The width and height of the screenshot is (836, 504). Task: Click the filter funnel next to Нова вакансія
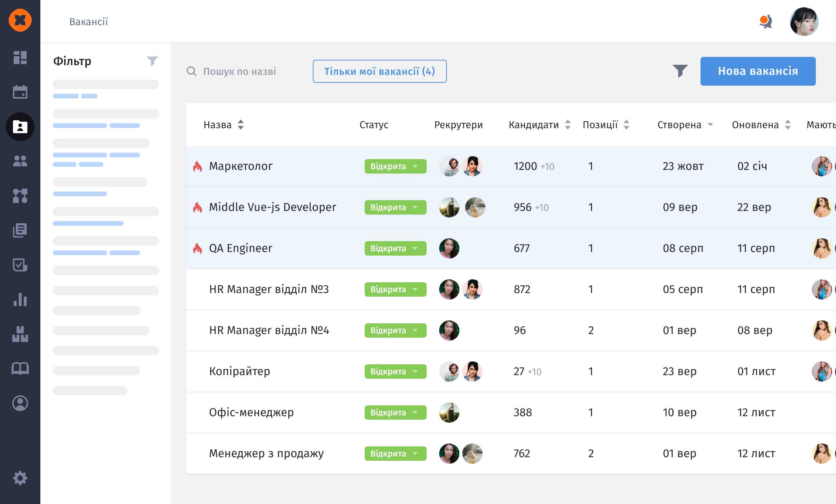click(x=680, y=71)
